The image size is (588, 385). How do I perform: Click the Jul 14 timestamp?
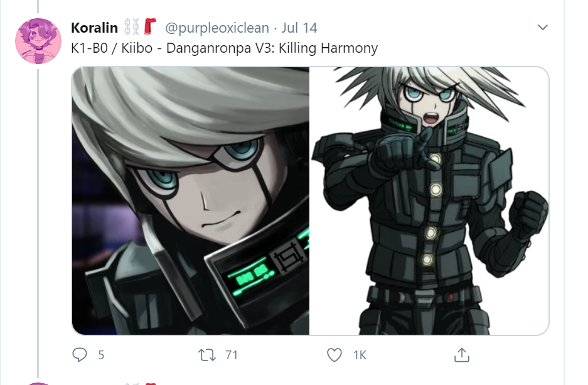(299, 28)
